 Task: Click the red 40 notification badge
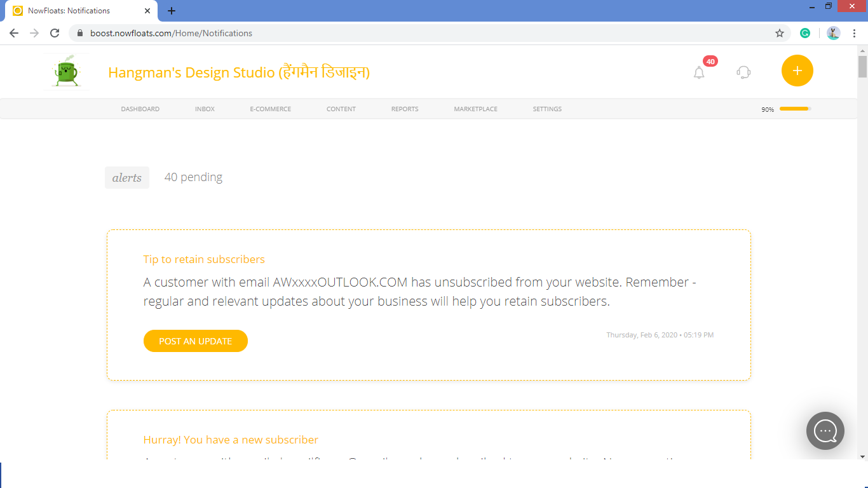click(710, 62)
